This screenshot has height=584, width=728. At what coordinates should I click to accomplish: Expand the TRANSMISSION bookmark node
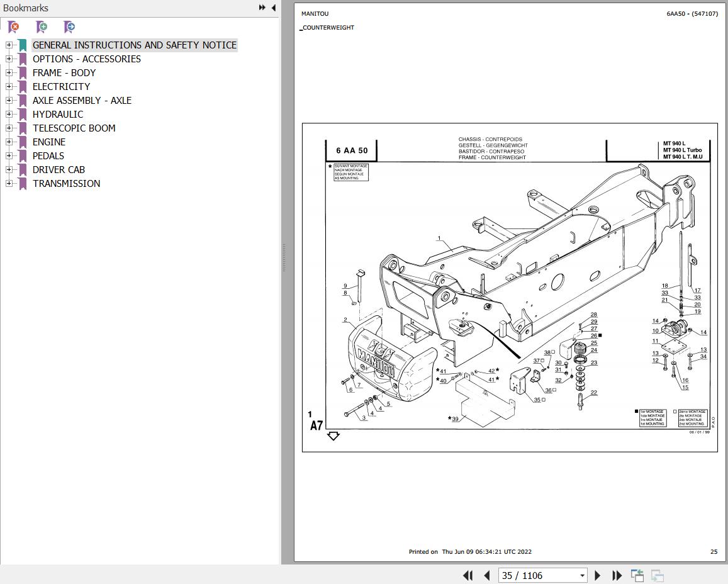(9, 183)
